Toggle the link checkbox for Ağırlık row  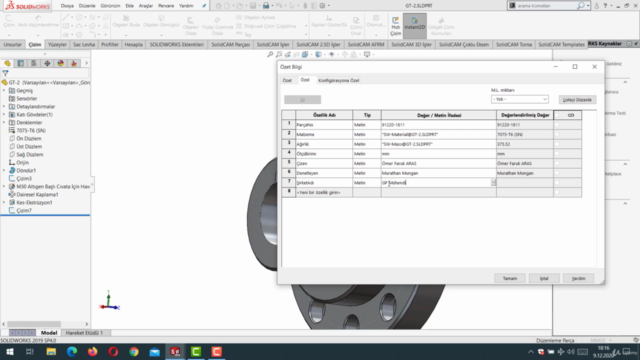click(557, 144)
